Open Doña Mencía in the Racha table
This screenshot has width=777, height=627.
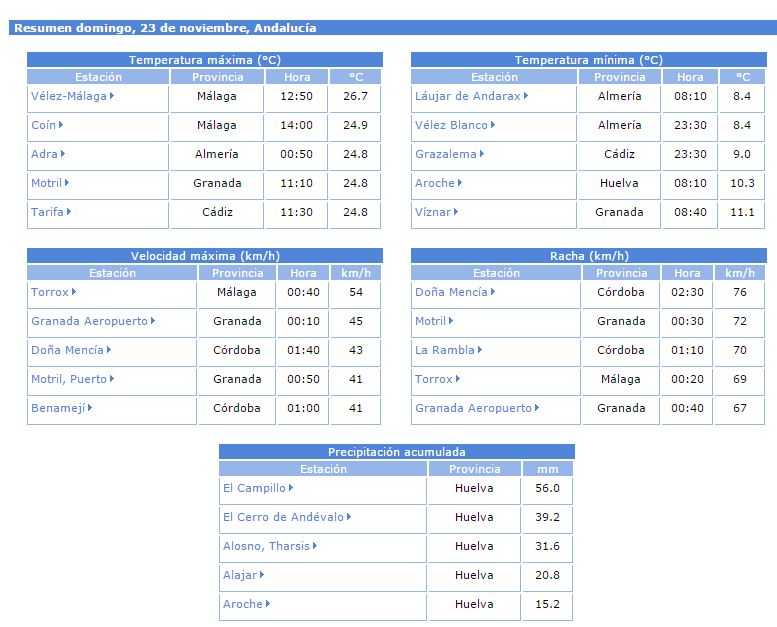click(x=455, y=292)
